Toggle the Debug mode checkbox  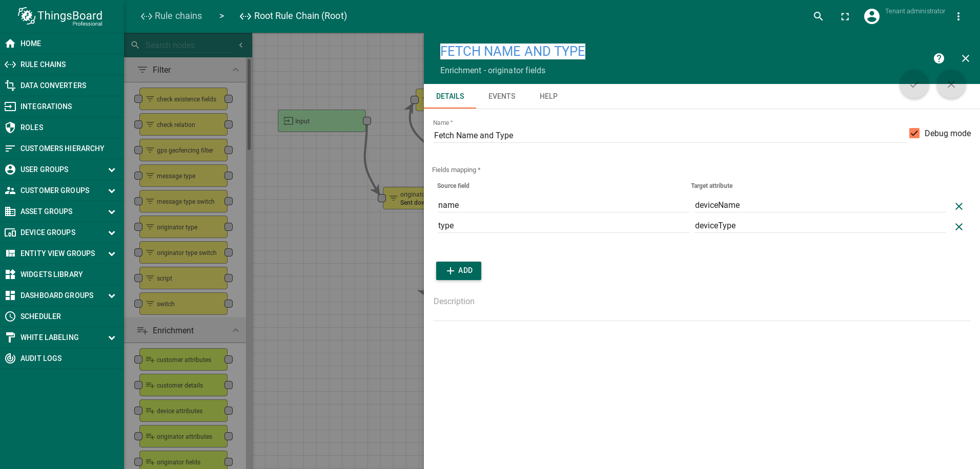click(914, 133)
